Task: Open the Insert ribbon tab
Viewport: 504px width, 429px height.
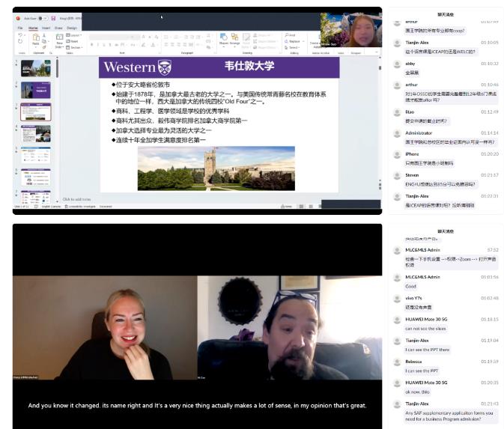Action: 46,28
